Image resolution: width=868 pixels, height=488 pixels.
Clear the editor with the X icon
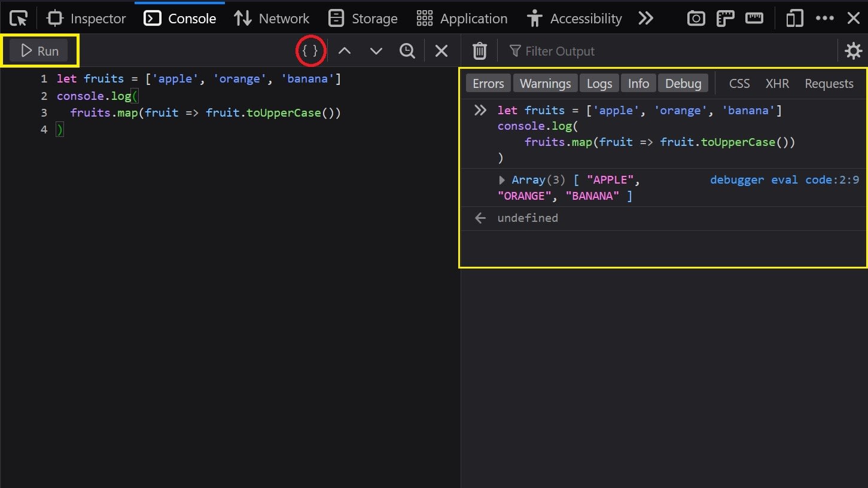point(441,51)
